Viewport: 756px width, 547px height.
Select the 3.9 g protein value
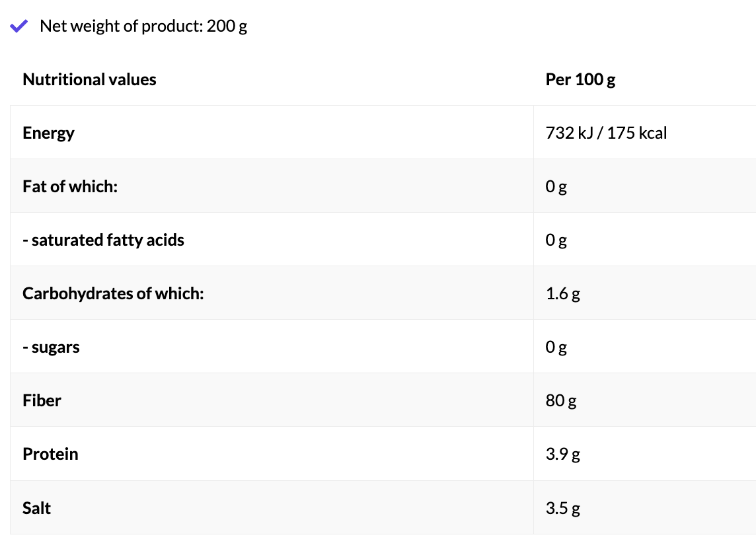coord(562,455)
